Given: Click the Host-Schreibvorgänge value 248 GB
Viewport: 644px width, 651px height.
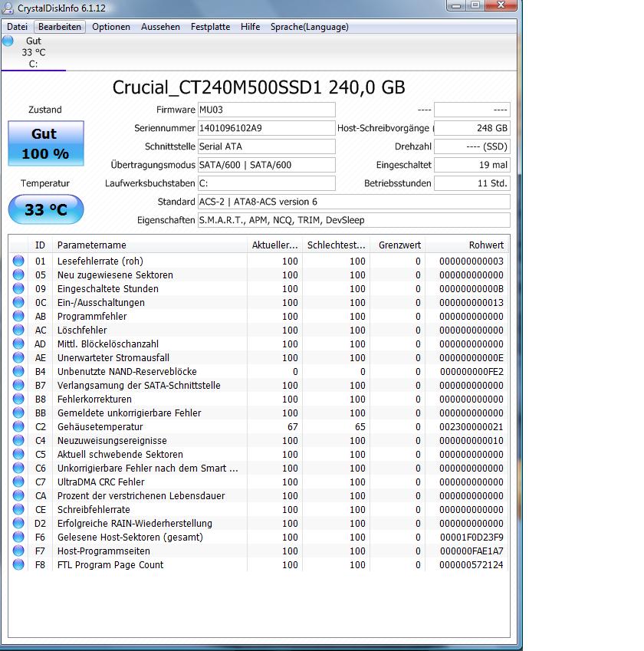Looking at the screenshot, I should click(x=472, y=128).
